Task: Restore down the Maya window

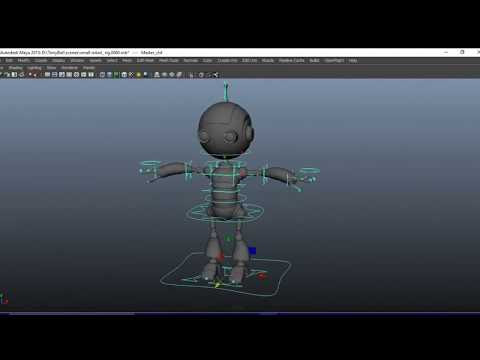Action: pyautogui.click(x=462, y=52)
